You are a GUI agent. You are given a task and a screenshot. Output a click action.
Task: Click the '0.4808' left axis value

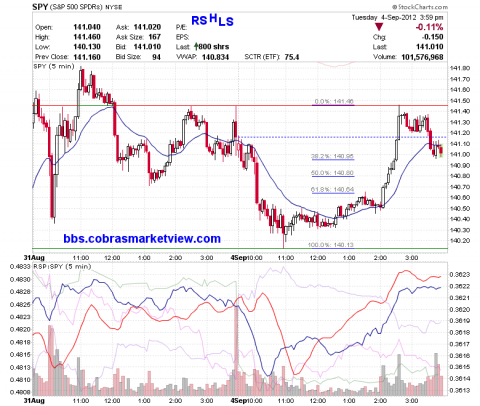[x=20, y=392]
